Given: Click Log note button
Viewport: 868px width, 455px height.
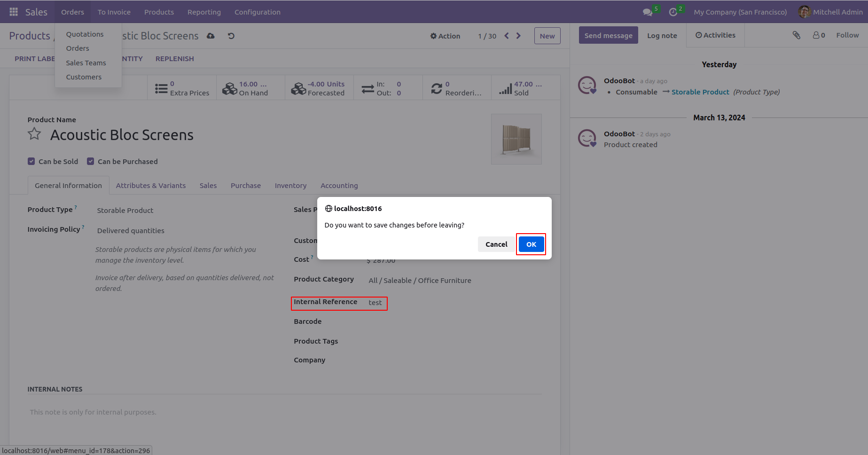Looking at the screenshot, I should click(x=662, y=36).
